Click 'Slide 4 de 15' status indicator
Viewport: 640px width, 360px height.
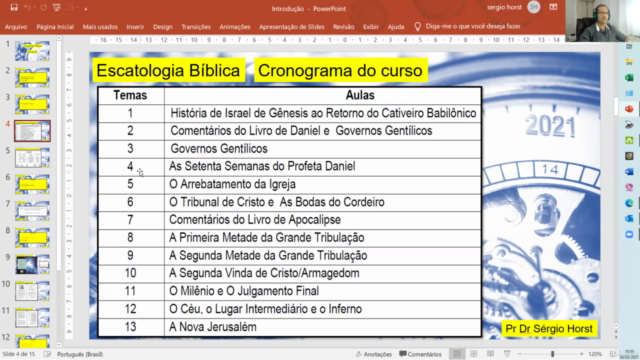[x=18, y=354]
